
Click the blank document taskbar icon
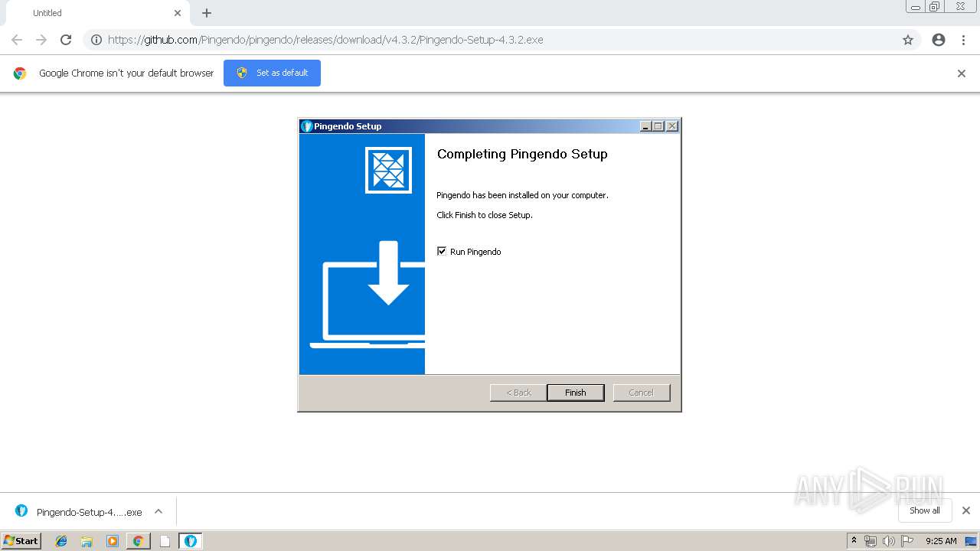(165, 541)
